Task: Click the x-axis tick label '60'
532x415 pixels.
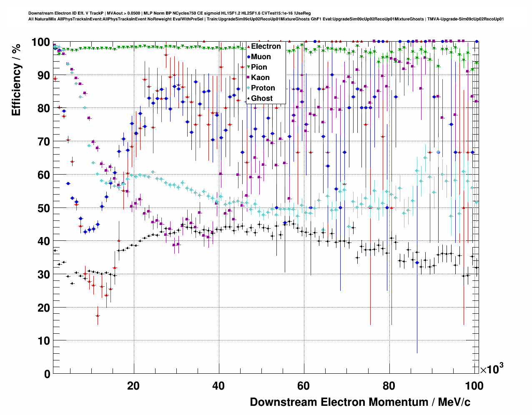Action: point(304,386)
